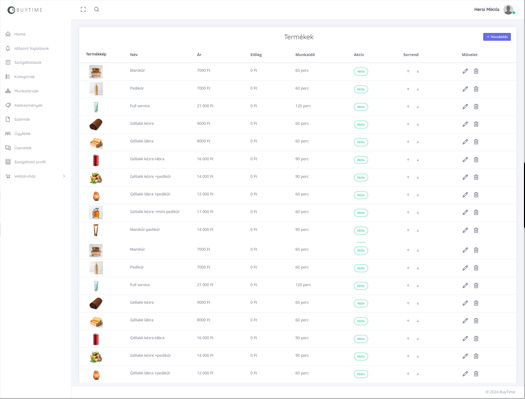This screenshot has width=525, height=399.
Task: Click the user name beside the avatar
Action: tap(486, 10)
